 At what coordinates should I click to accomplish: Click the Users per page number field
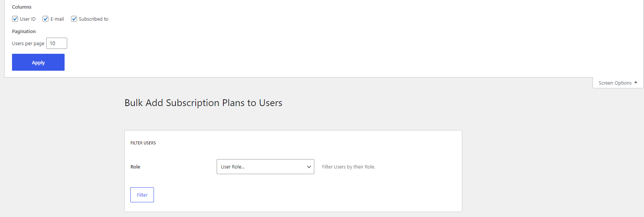click(x=57, y=43)
